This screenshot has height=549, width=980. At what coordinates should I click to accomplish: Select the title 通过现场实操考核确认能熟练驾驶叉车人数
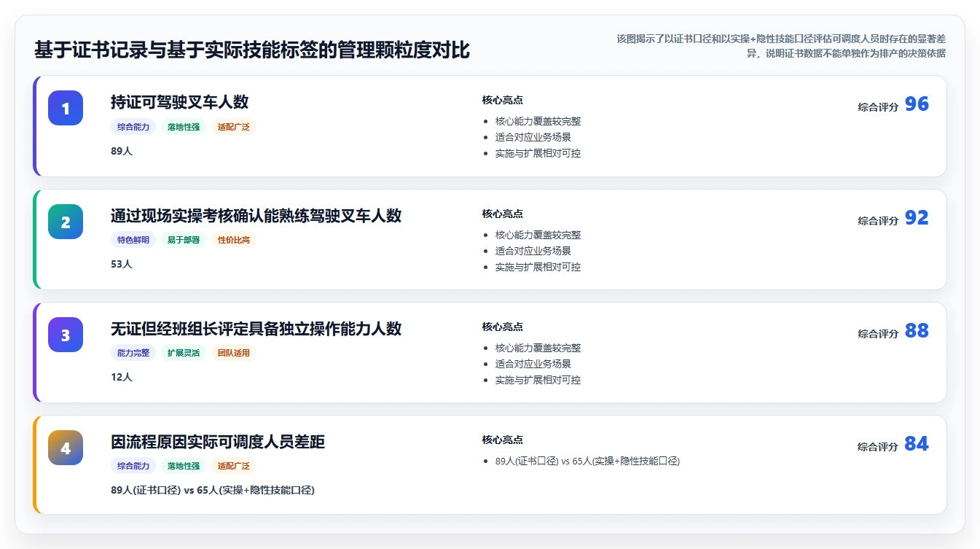(x=256, y=216)
